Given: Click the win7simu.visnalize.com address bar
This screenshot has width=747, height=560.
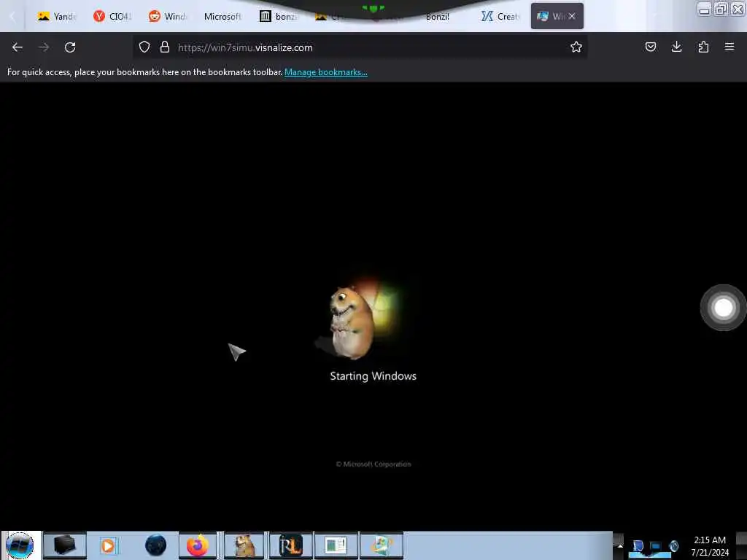Looking at the screenshot, I should pyautogui.click(x=360, y=47).
